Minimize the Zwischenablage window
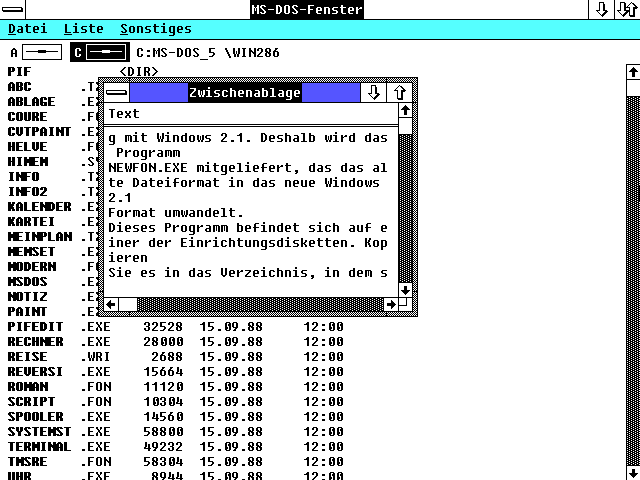Viewport: 640px width, 480px height. point(373,93)
